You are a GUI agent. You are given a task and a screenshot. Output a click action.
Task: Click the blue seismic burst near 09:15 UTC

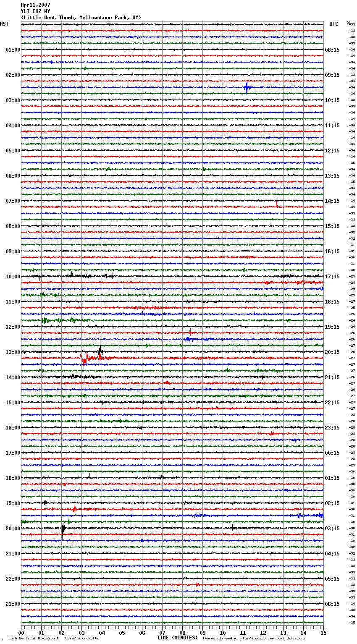point(247,87)
